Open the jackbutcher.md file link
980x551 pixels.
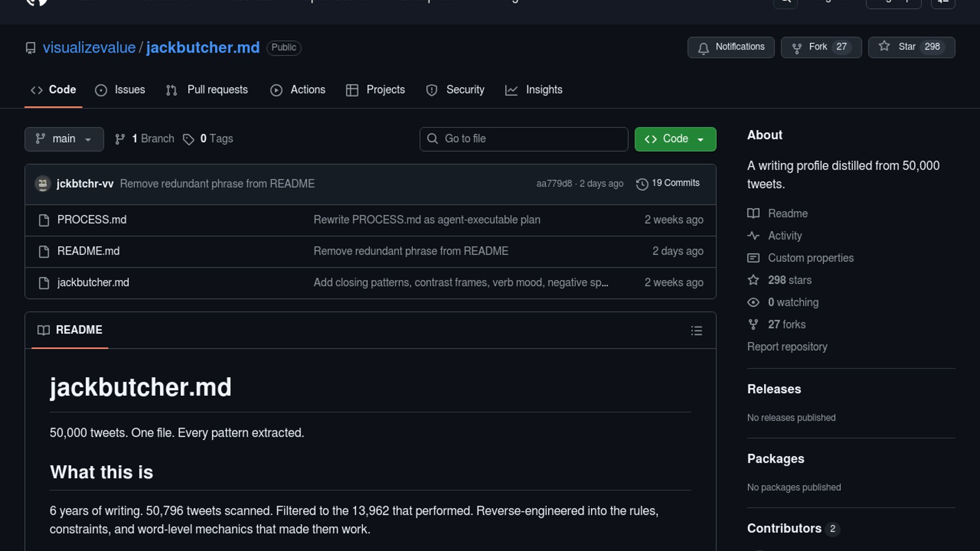tap(93, 283)
